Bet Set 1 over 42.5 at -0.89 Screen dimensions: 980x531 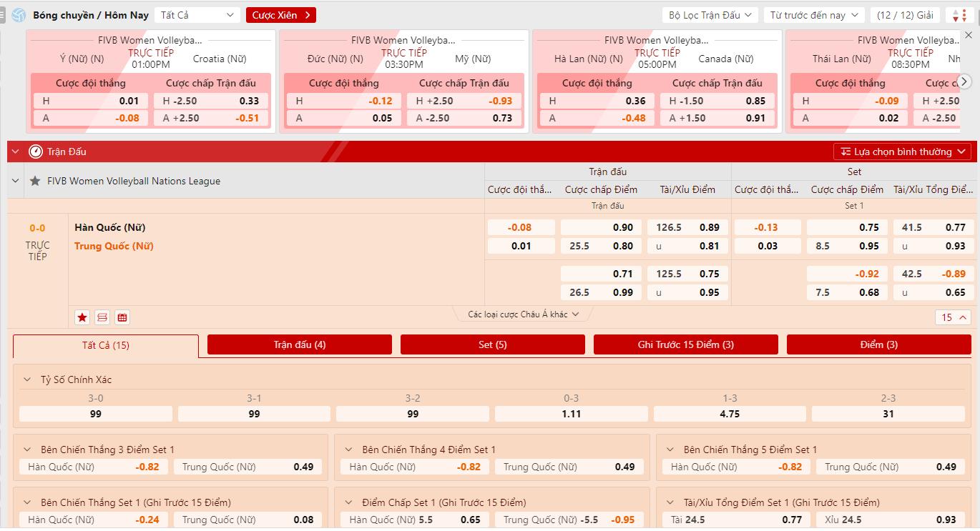pos(934,274)
